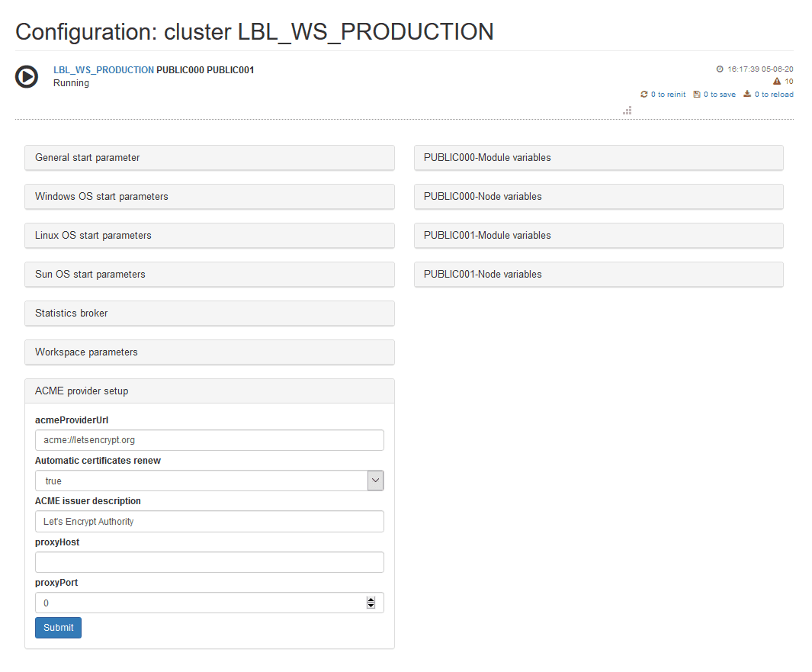Click the acmeProviderUrl text field
This screenshot has height=672, width=812.
click(209, 440)
